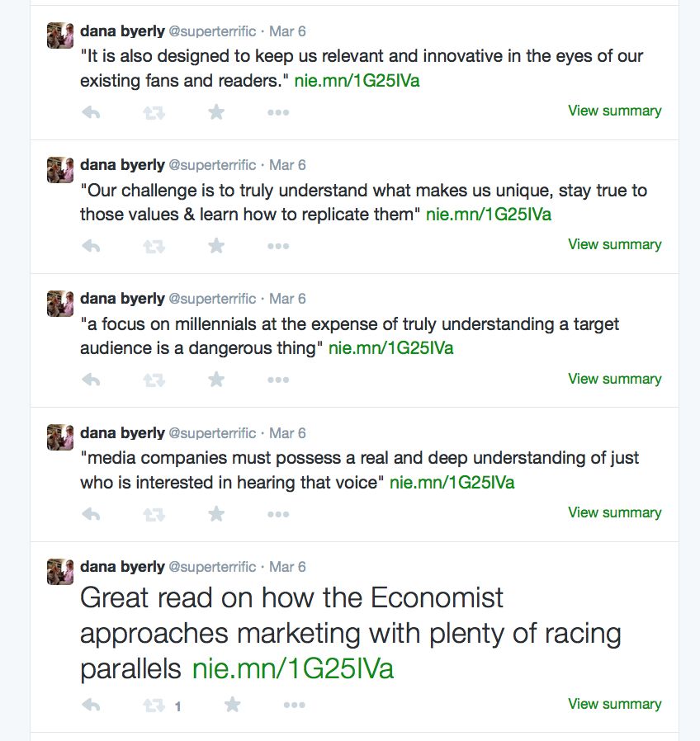700x741 pixels.
Task: Reply to the 'media companies must possess' tweet
Action: (x=92, y=514)
